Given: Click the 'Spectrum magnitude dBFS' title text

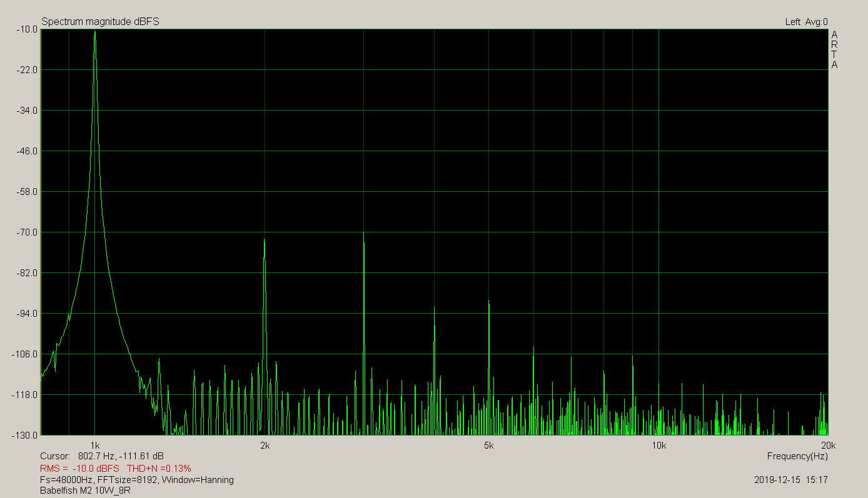Looking at the screenshot, I should pos(100,22).
